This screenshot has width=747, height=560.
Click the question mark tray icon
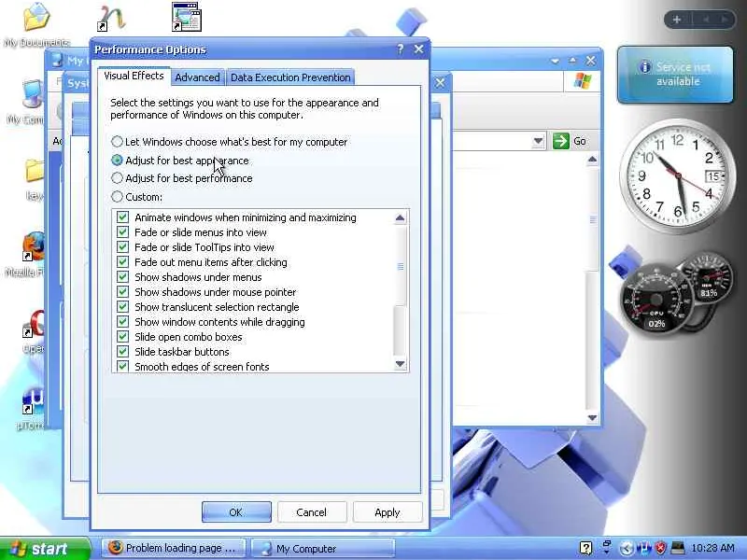click(586, 548)
